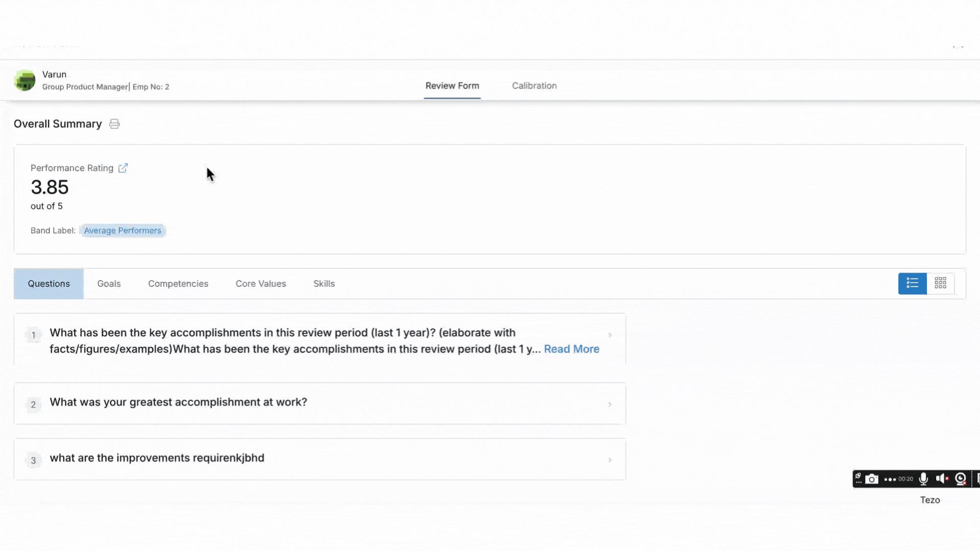Switch to list view layout
This screenshot has width=980, height=551.
pos(912,284)
